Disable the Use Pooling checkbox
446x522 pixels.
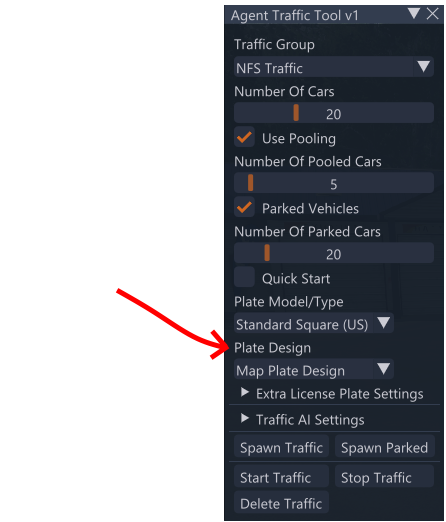[244, 137]
